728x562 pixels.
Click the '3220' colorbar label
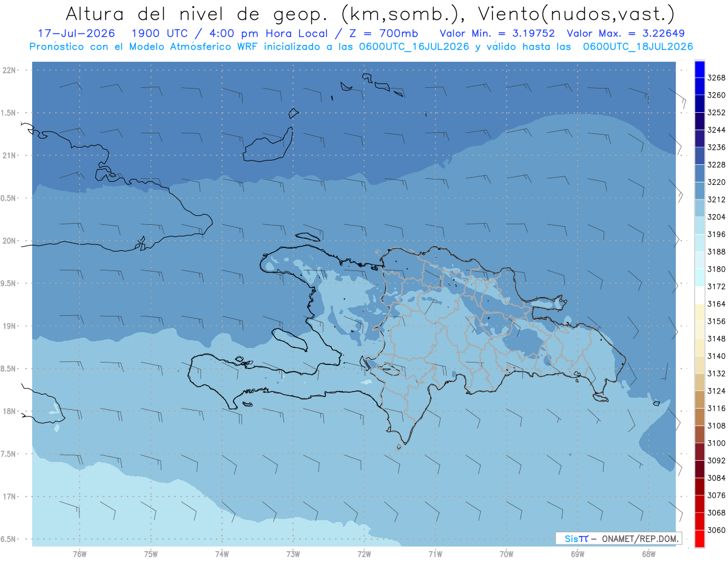(716, 182)
